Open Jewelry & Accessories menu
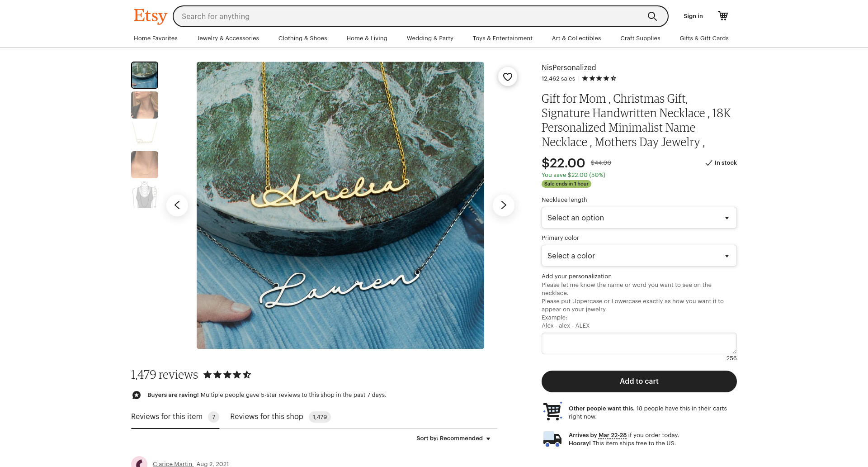Screen dimensions: 868x467 (x=228, y=38)
